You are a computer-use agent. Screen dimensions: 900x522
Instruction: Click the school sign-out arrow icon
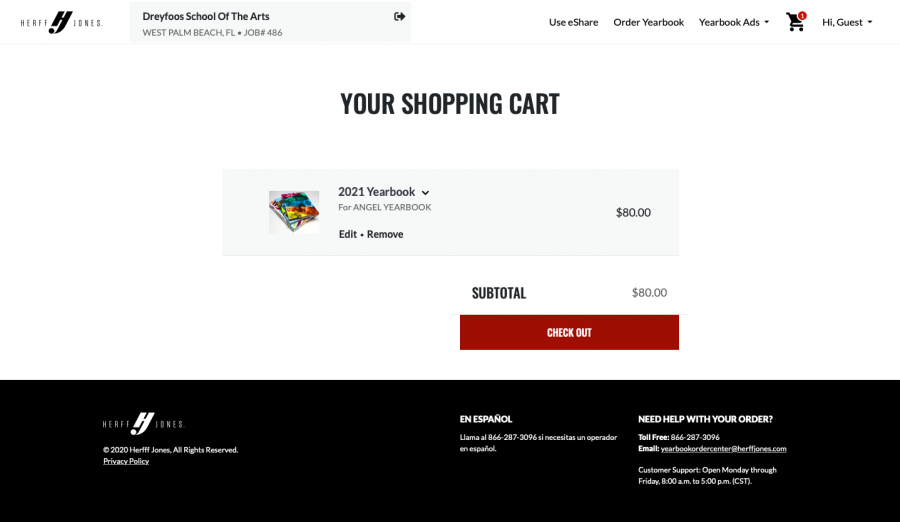point(399,17)
